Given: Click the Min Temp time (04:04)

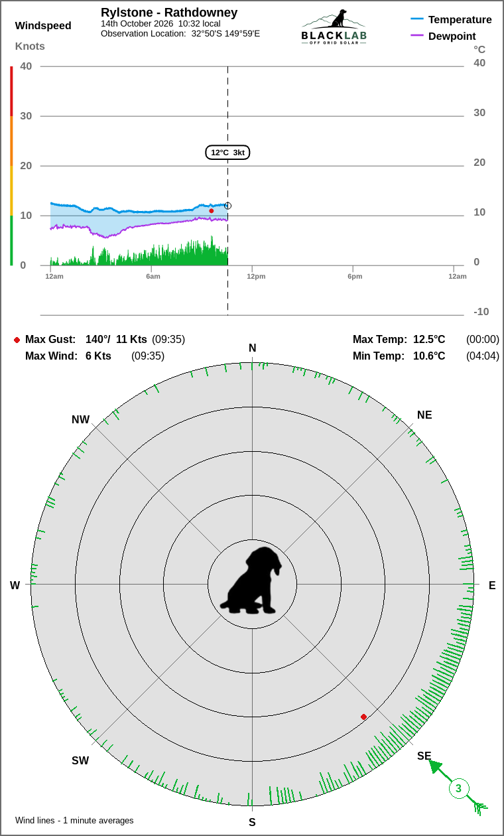Looking at the screenshot, I should coord(483,356).
